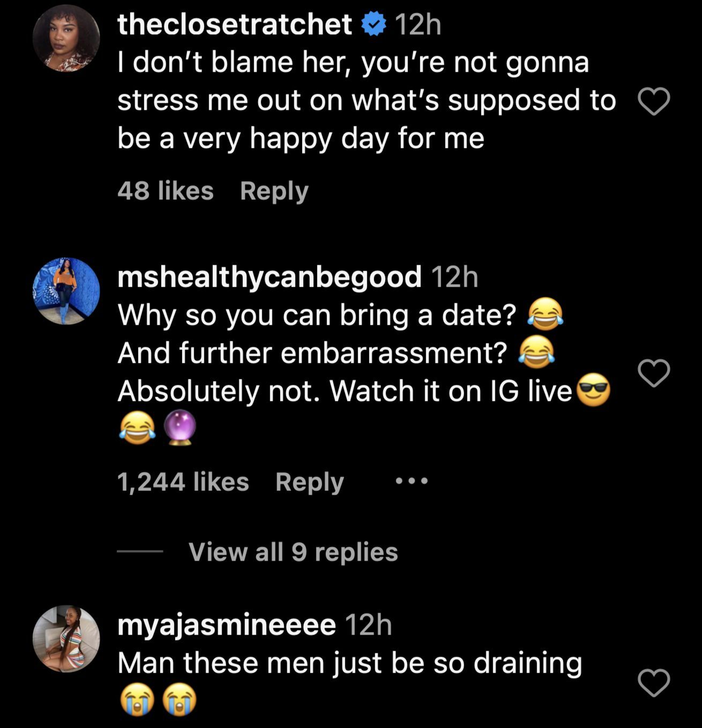702x728 pixels.
Task: Click the laughing emoji after 'bring a date?'
Action: (x=546, y=315)
